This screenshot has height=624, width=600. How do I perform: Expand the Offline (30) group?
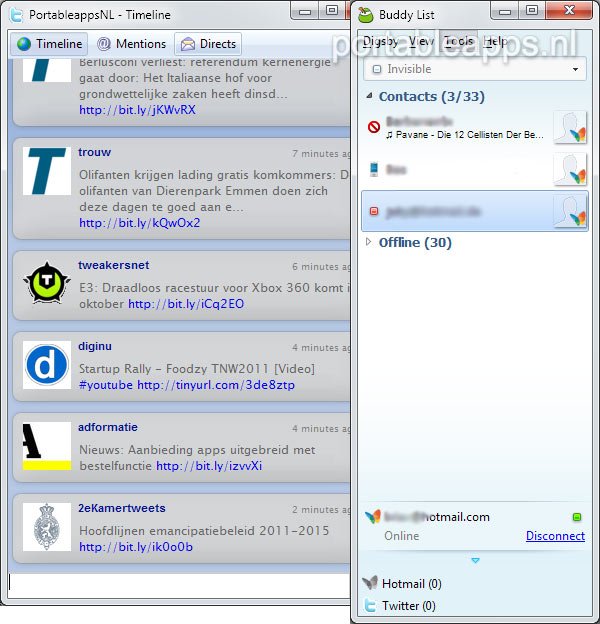pyautogui.click(x=369, y=242)
